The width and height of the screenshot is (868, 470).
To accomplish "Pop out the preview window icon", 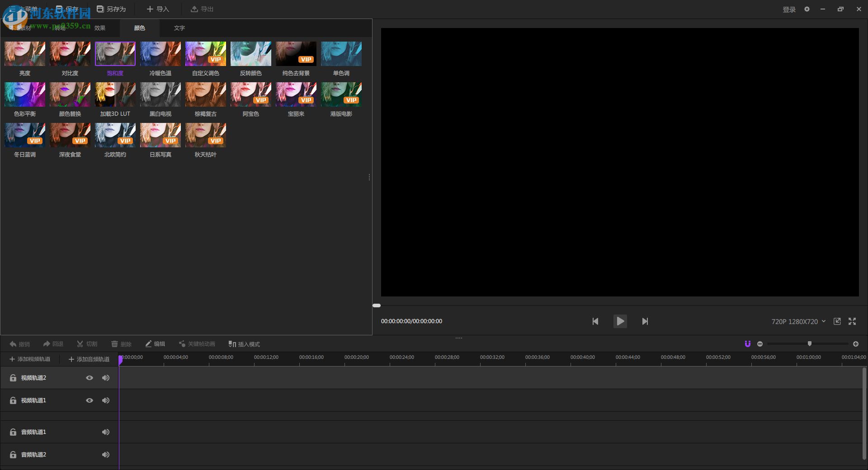I will point(837,321).
